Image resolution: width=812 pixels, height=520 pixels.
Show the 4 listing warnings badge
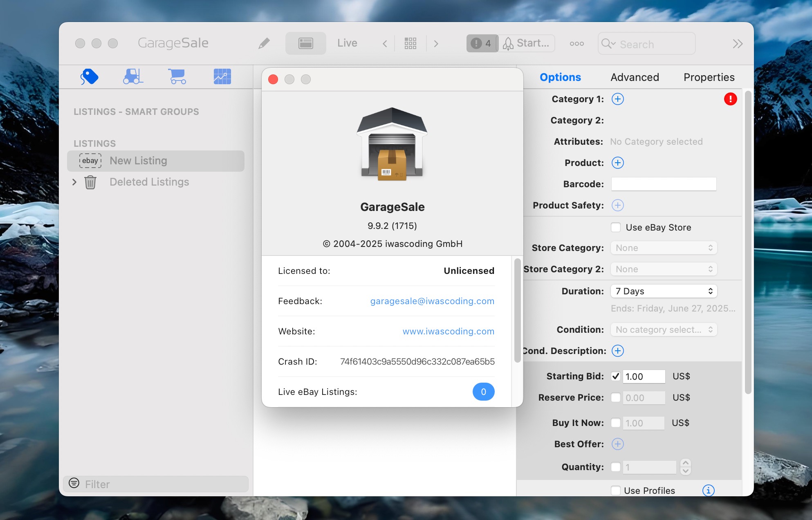482,43
